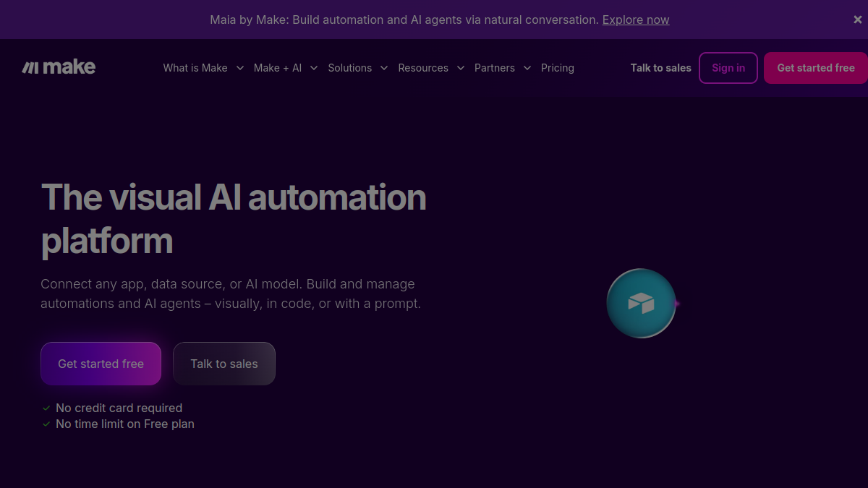Expand the Make + AI chevron
Viewport: 868px width, 488px height.
click(x=314, y=68)
